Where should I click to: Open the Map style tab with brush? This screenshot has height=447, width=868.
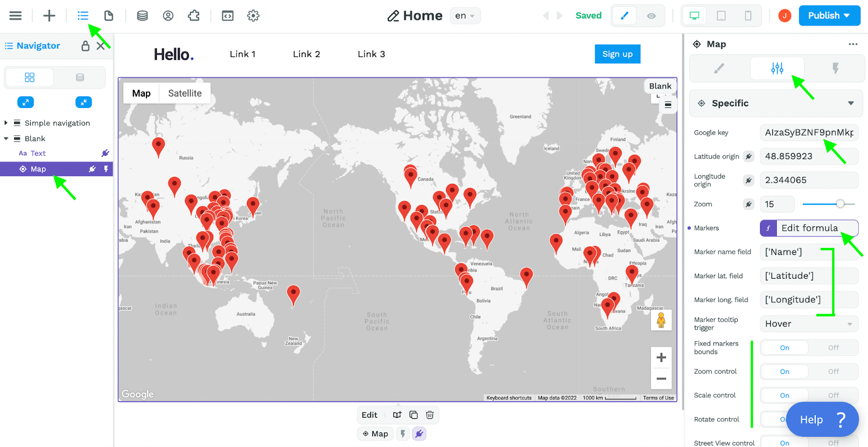coord(719,68)
